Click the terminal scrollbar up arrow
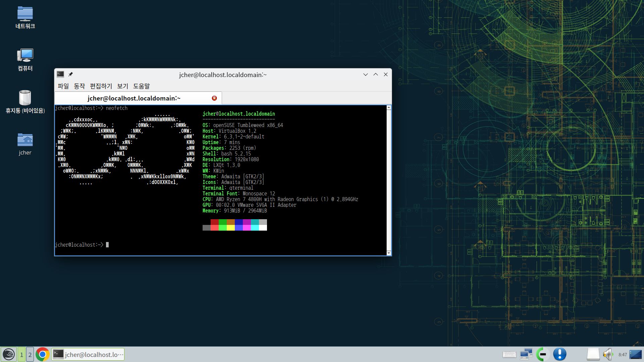 click(389, 108)
